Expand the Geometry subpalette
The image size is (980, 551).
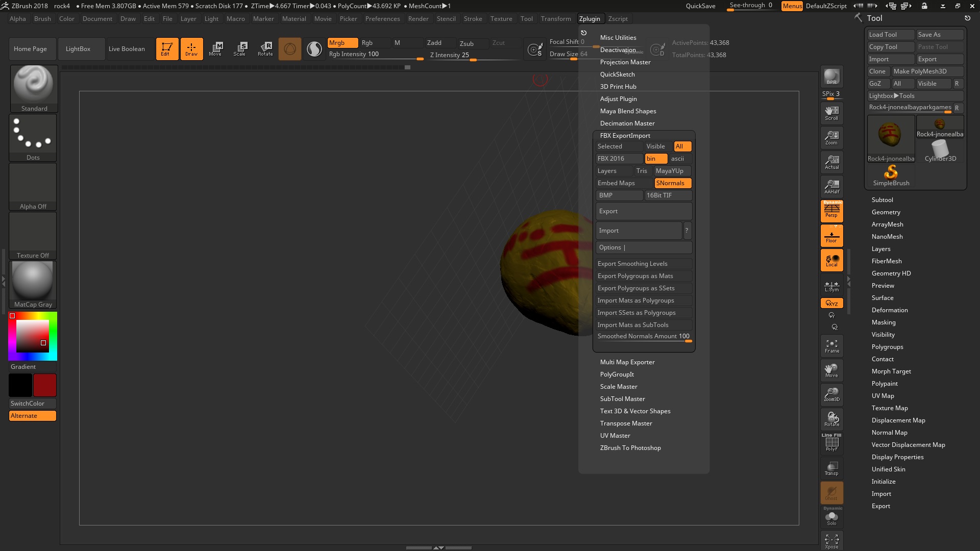coord(886,212)
